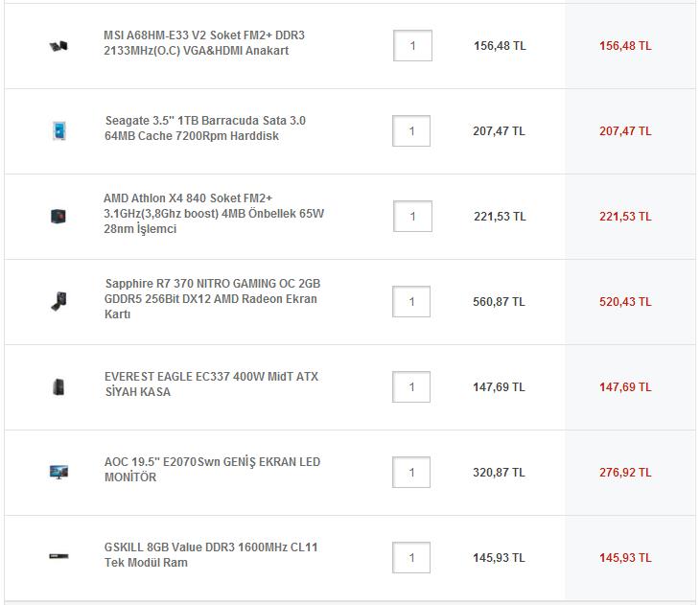
Task: Edit quantity field for the GSKILL RAM
Action: [x=411, y=557]
